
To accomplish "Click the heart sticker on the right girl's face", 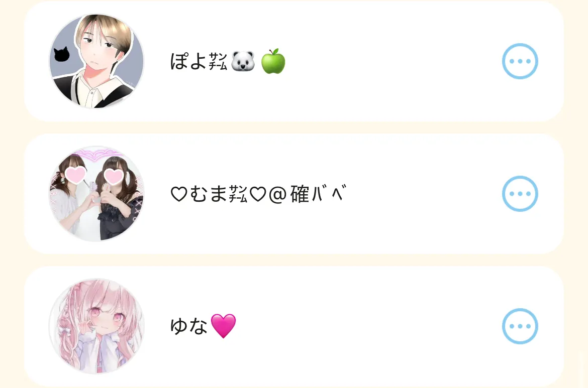I will coord(114,176).
